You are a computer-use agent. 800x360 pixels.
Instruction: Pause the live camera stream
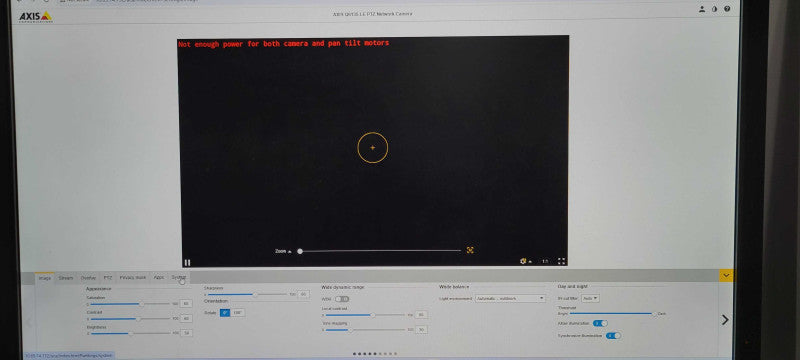(x=187, y=262)
